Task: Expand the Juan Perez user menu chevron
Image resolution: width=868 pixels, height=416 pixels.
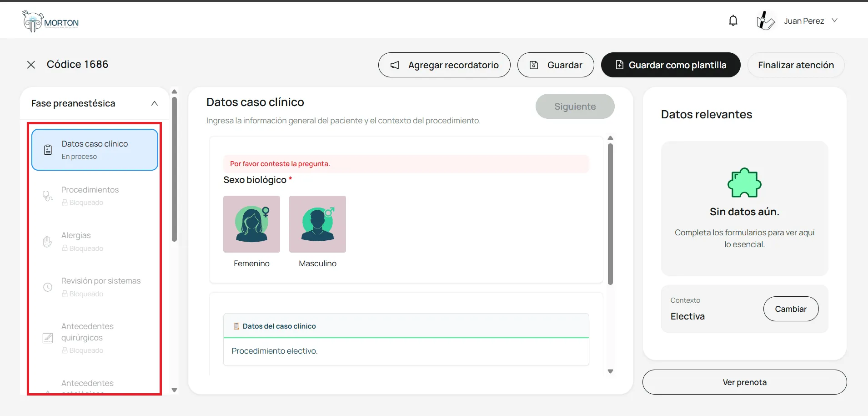Action: [x=834, y=20]
